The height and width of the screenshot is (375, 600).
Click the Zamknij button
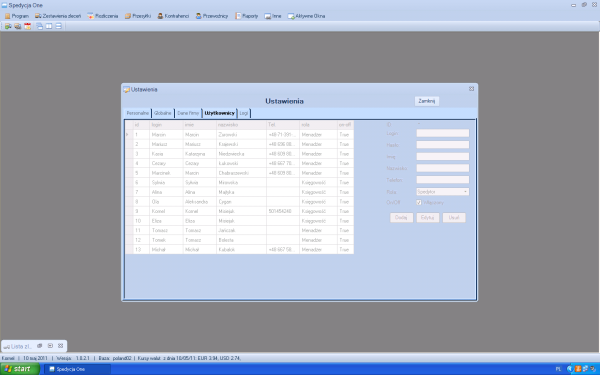(x=427, y=101)
